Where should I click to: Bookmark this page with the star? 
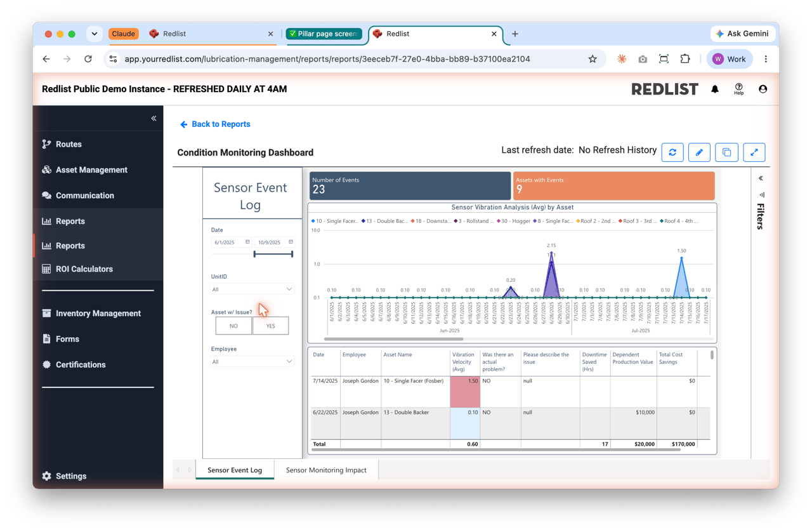593,59
